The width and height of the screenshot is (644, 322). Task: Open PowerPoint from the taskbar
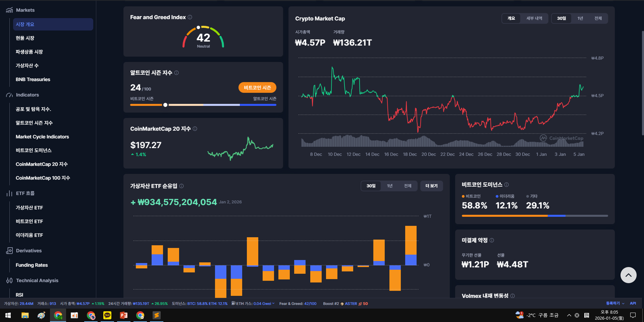coord(124,315)
